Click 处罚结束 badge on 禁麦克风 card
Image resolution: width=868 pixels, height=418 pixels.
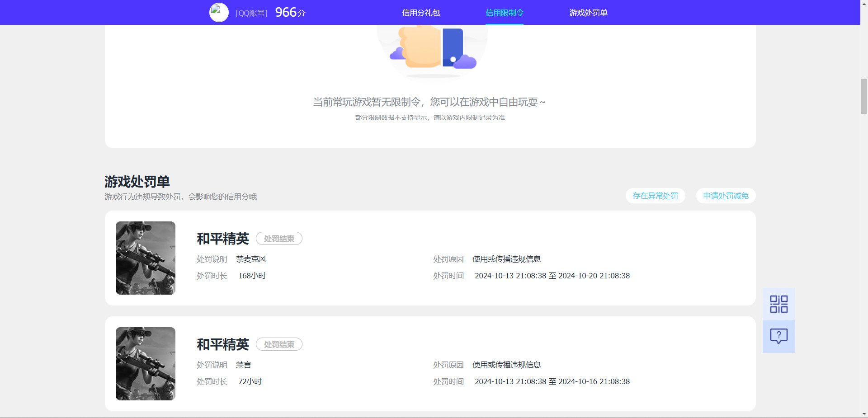[x=279, y=239]
